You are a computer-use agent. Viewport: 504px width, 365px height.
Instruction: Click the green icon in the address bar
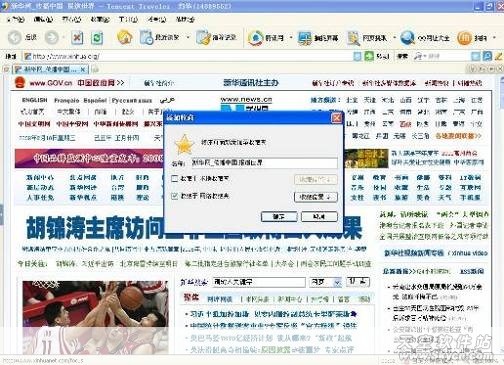pyautogui.click(x=369, y=56)
